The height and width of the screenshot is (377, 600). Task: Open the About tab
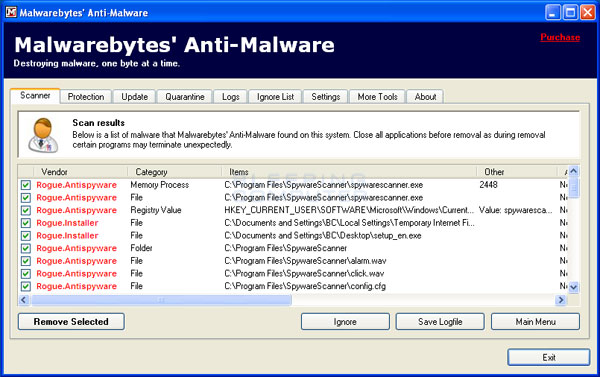pyautogui.click(x=425, y=97)
